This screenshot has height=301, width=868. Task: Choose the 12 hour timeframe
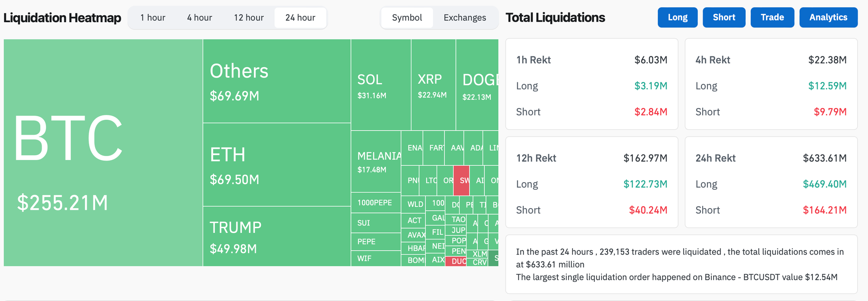coord(249,18)
